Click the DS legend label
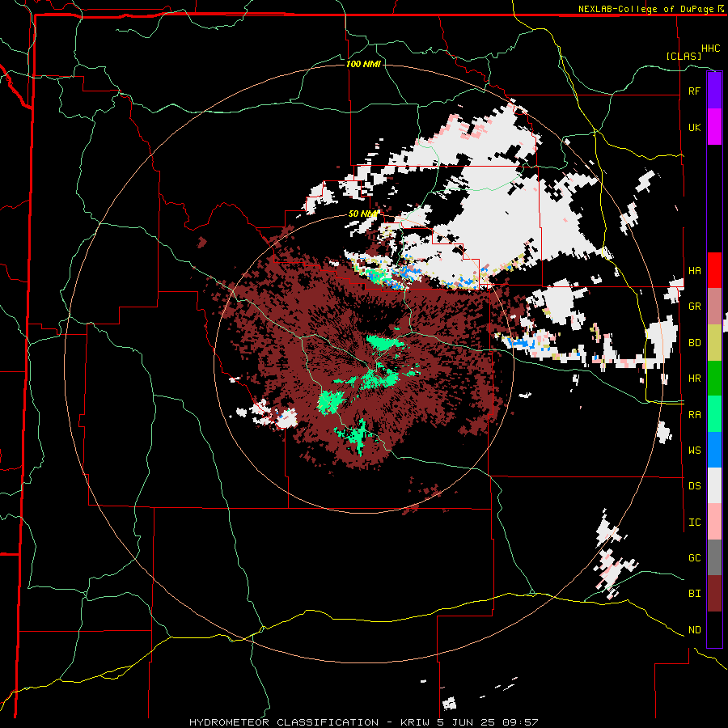The image size is (728, 728). pyautogui.click(x=694, y=486)
